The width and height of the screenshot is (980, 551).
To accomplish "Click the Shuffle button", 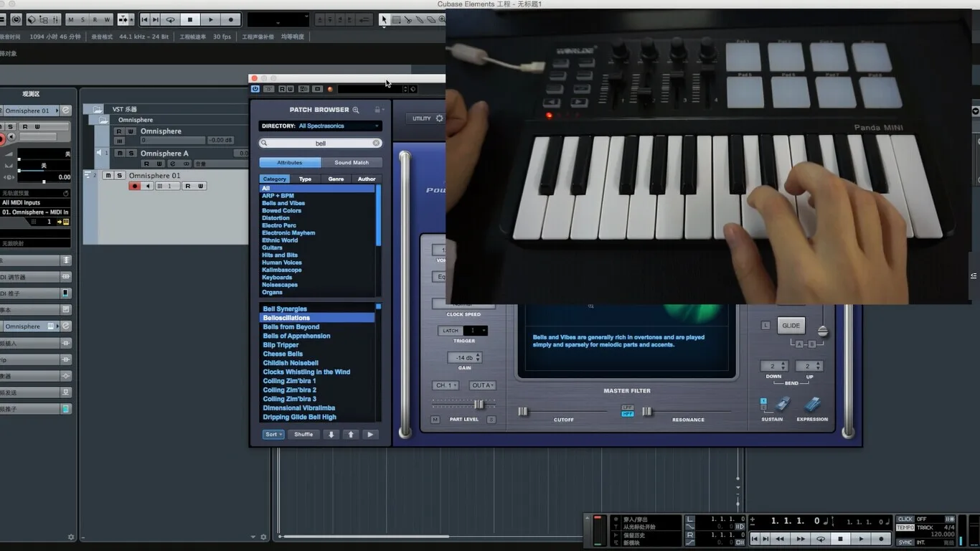I will tap(303, 434).
